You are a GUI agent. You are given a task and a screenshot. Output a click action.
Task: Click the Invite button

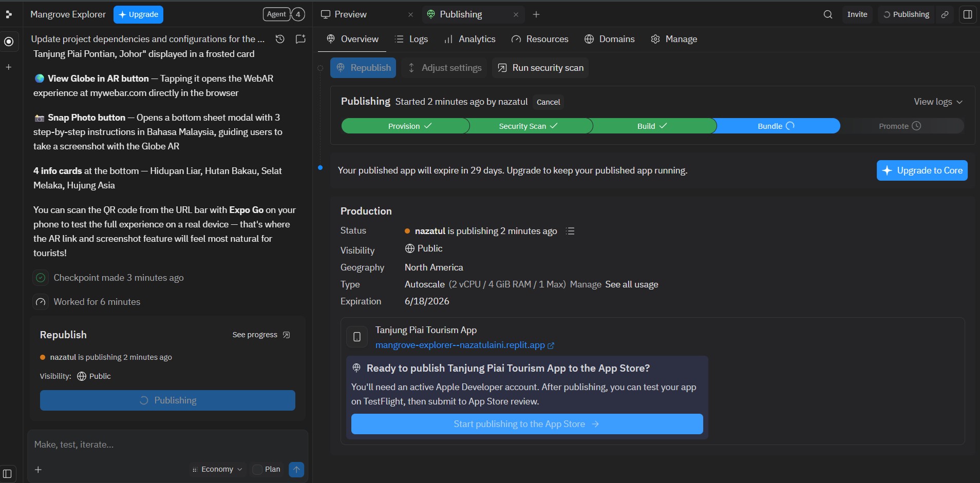coord(857,14)
